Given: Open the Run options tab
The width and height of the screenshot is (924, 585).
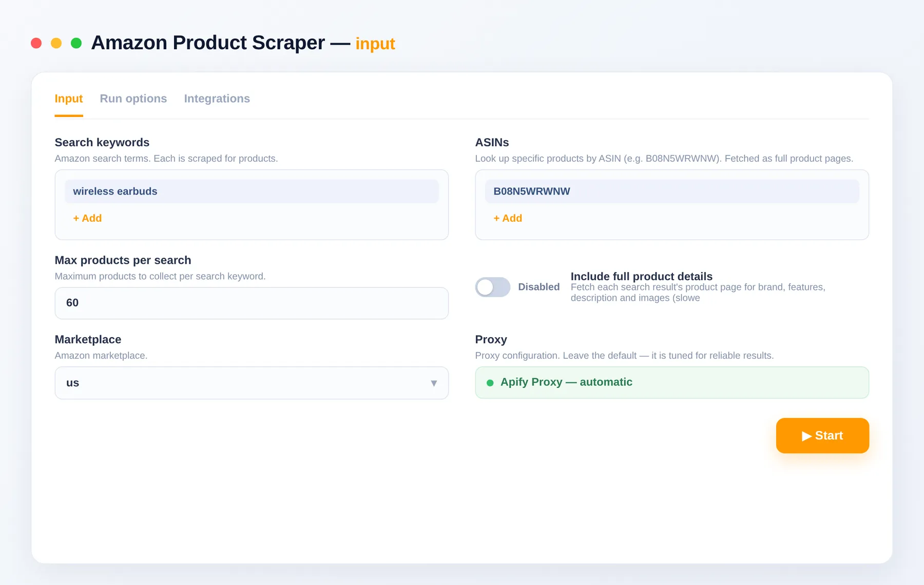Looking at the screenshot, I should 133,99.
